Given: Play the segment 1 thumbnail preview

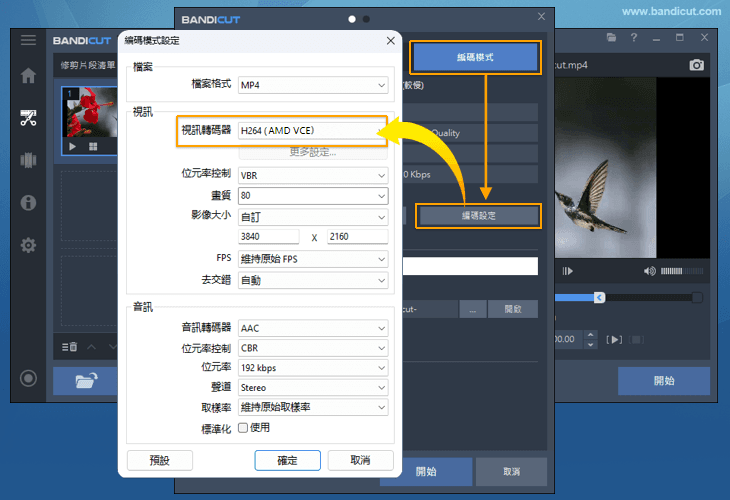Looking at the screenshot, I should pos(73,147).
